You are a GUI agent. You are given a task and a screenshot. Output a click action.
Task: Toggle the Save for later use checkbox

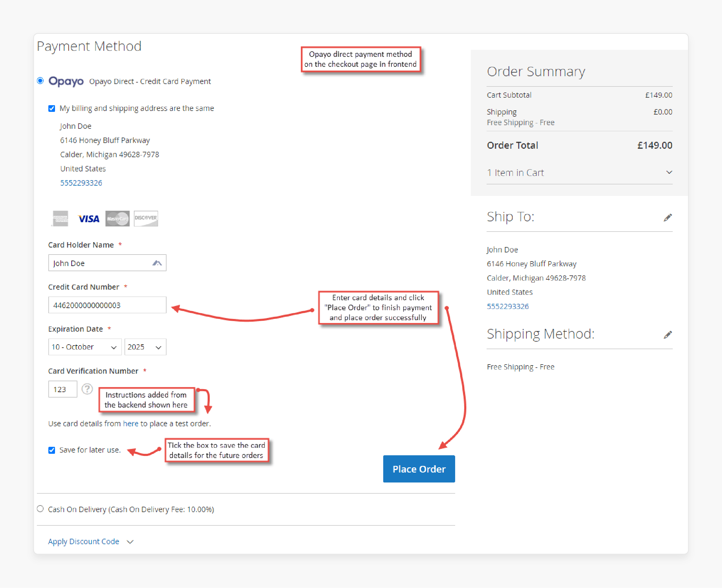click(x=51, y=450)
